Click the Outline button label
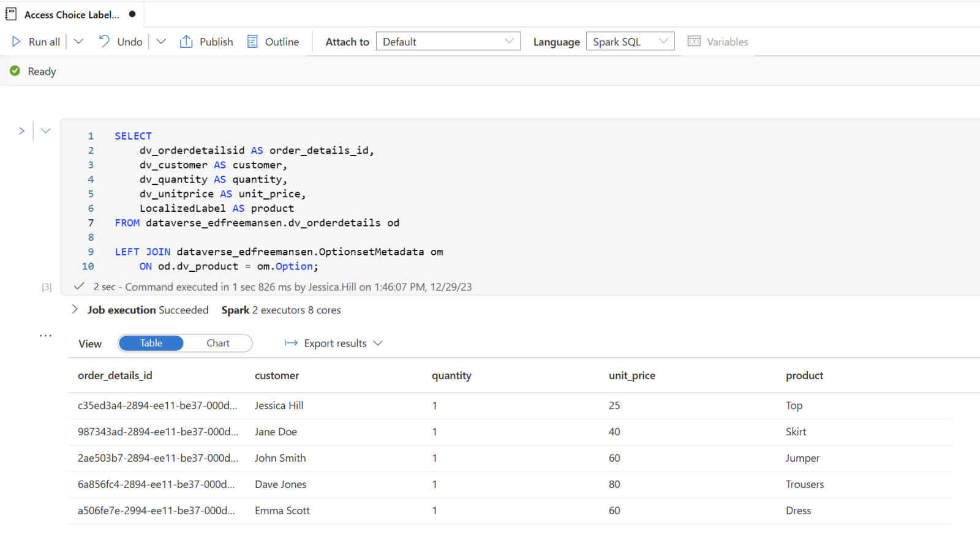The height and width of the screenshot is (548, 980). coord(282,42)
